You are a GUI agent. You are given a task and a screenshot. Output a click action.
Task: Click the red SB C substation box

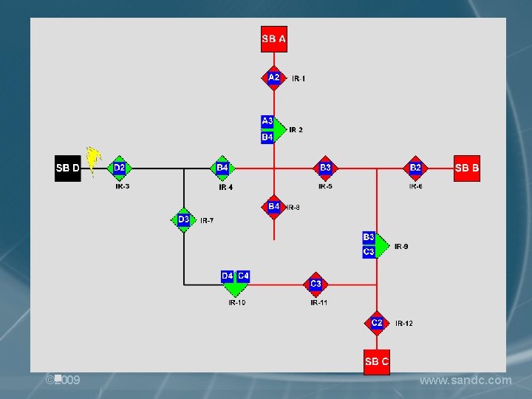pos(377,362)
